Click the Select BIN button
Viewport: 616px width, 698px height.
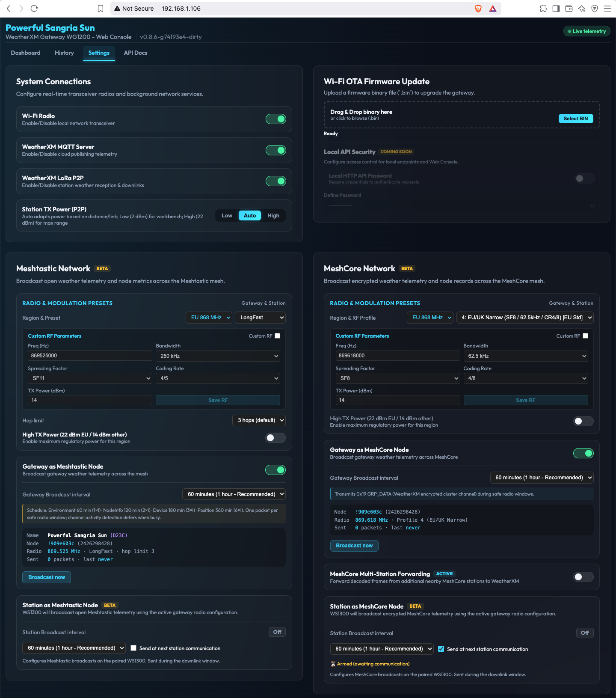[x=576, y=119]
